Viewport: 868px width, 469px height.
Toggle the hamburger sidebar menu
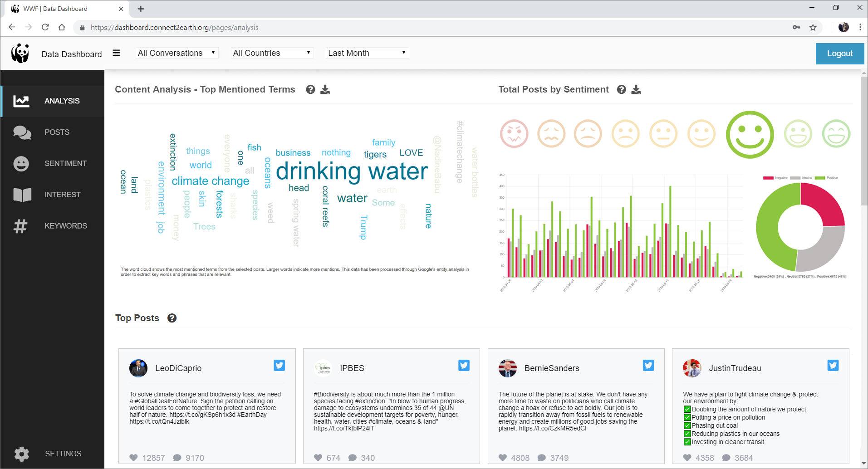116,53
